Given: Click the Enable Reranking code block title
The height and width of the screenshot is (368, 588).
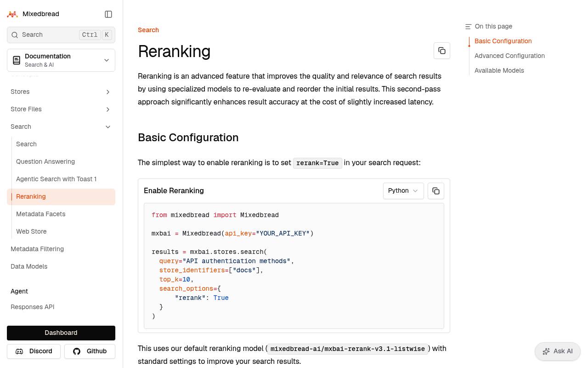Looking at the screenshot, I should click(174, 191).
